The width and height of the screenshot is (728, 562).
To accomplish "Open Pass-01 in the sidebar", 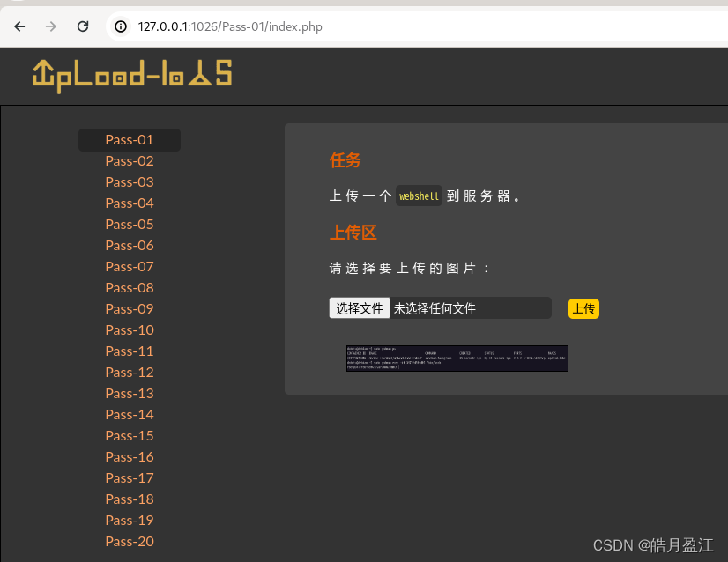I will [x=130, y=140].
